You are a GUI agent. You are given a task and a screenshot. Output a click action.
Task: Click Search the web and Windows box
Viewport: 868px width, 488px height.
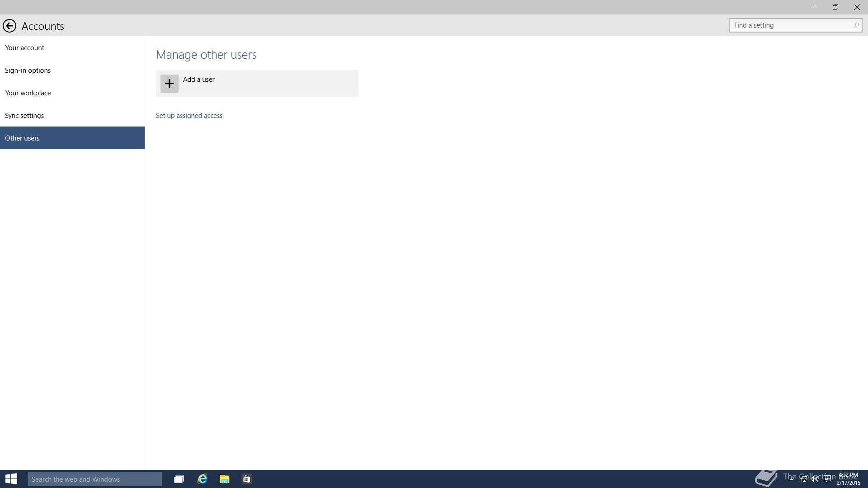tap(94, 479)
